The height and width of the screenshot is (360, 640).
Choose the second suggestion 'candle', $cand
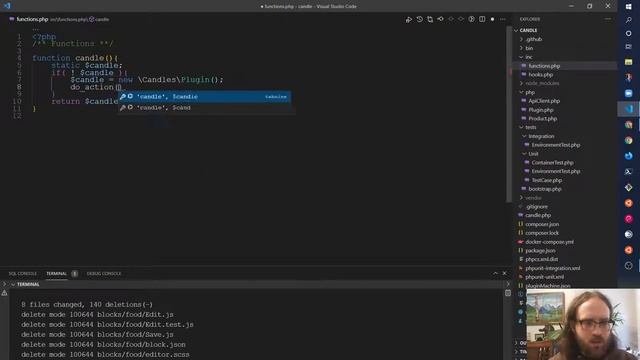(204, 108)
